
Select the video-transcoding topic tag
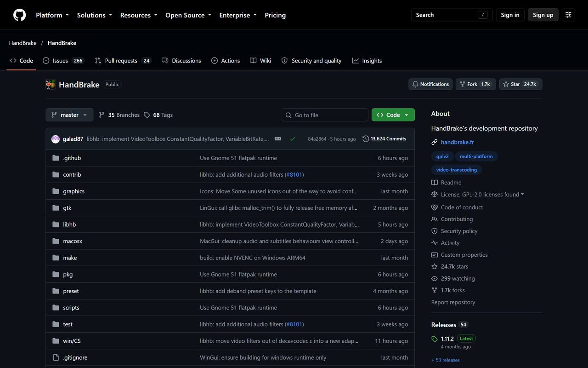456,170
